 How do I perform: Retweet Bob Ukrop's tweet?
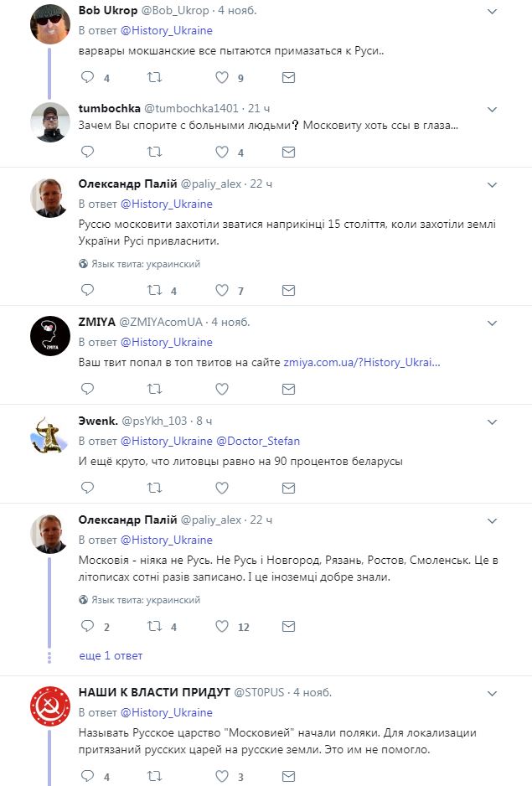pyautogui.click(x=154, y=78)
